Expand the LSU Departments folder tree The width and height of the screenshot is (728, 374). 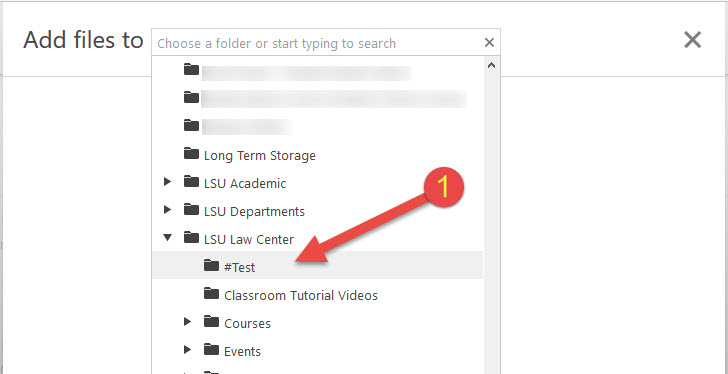pyautogui.click(x=168, y=210)
